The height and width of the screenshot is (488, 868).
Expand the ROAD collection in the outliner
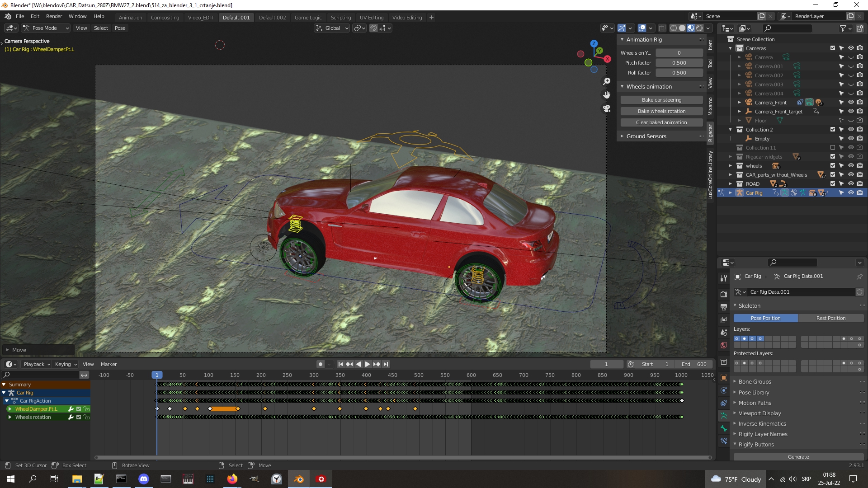click(731, 184)
